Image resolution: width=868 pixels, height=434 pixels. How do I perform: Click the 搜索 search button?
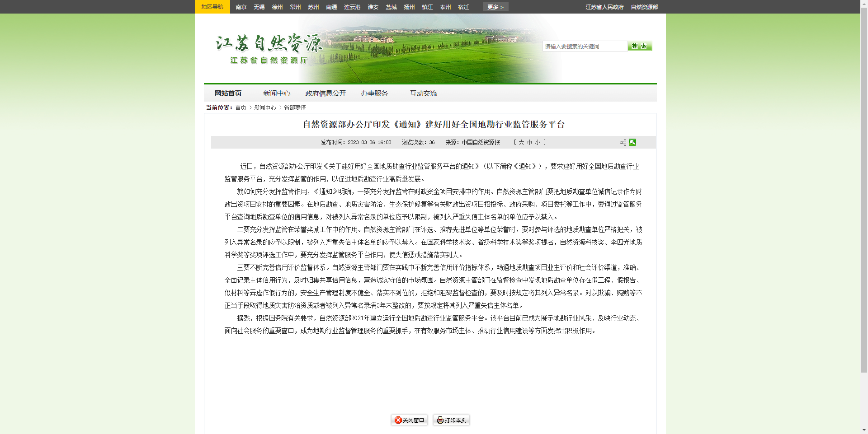pyautogui.click(x=640, y=46)
